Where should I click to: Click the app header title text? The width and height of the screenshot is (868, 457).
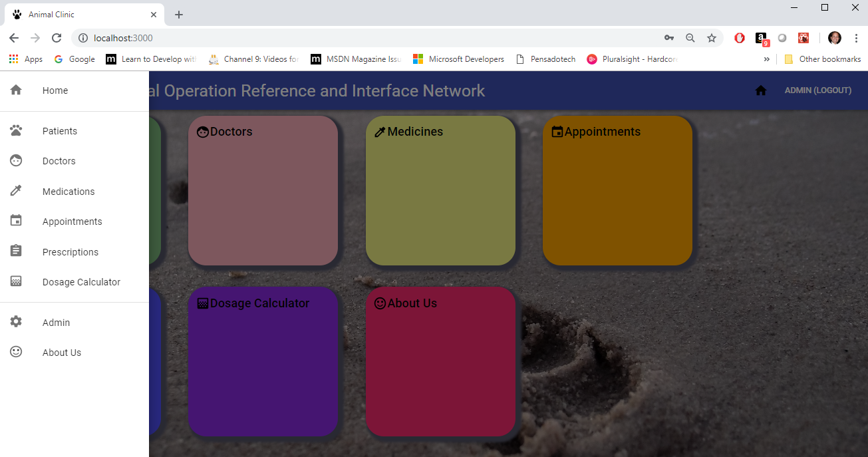317,90
